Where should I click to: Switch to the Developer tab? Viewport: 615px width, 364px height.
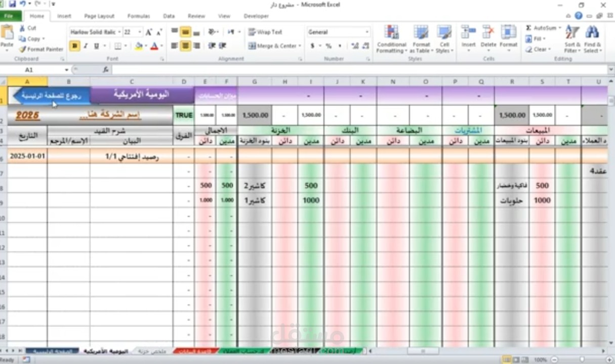pyautogui.click(x=256, y=16)
